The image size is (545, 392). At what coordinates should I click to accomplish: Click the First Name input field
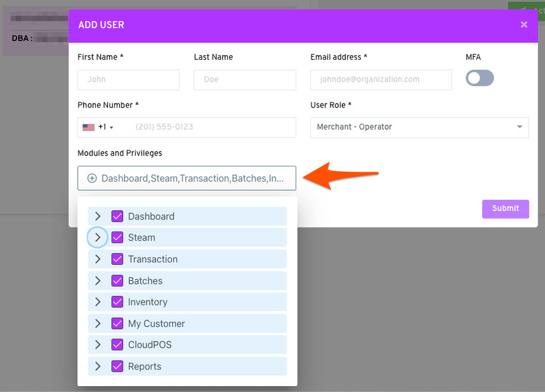[x=129, y=79]
